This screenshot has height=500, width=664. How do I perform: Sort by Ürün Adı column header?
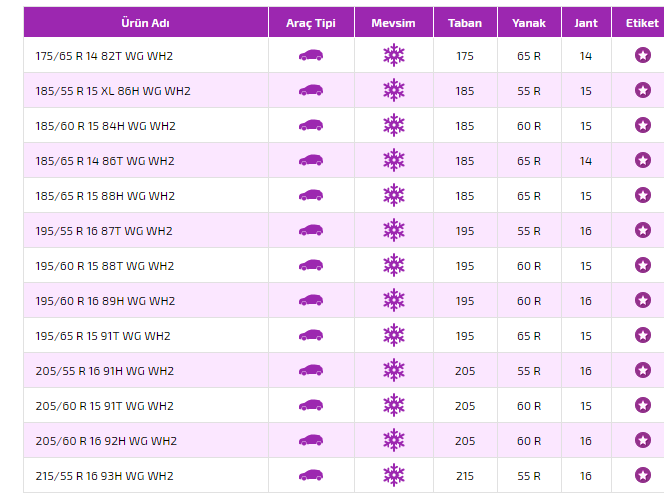[145, 22]
